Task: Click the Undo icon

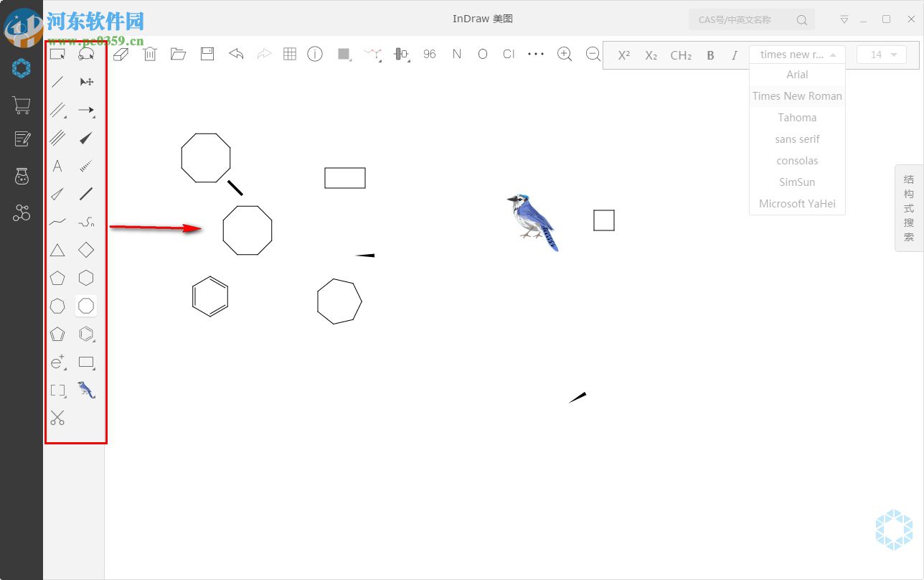Action: click(x=236, y=54)
